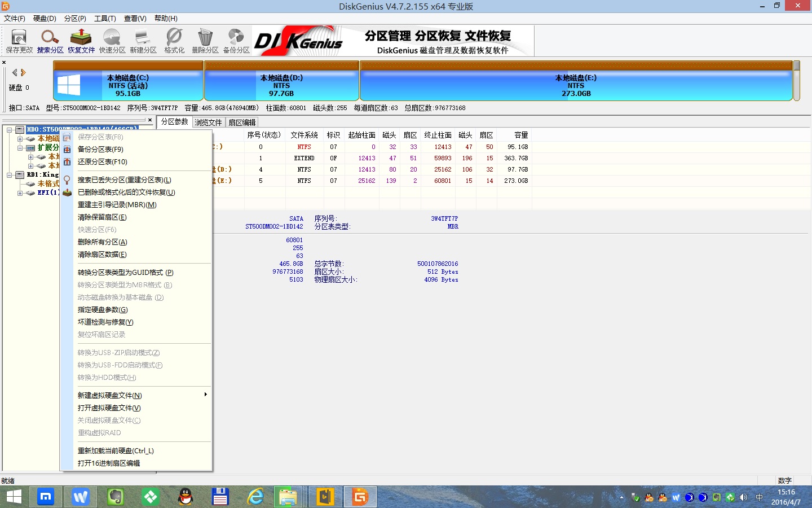Open Evernote from taskbar
812x508 pixels.
pyautogui.click(x=116, y=497)
